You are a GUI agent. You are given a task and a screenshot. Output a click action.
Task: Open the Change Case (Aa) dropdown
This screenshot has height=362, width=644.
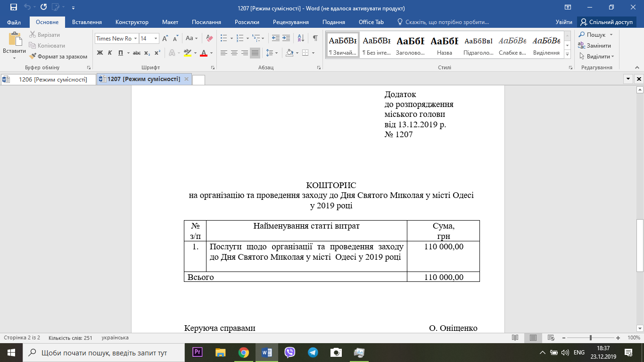[191, 39]
